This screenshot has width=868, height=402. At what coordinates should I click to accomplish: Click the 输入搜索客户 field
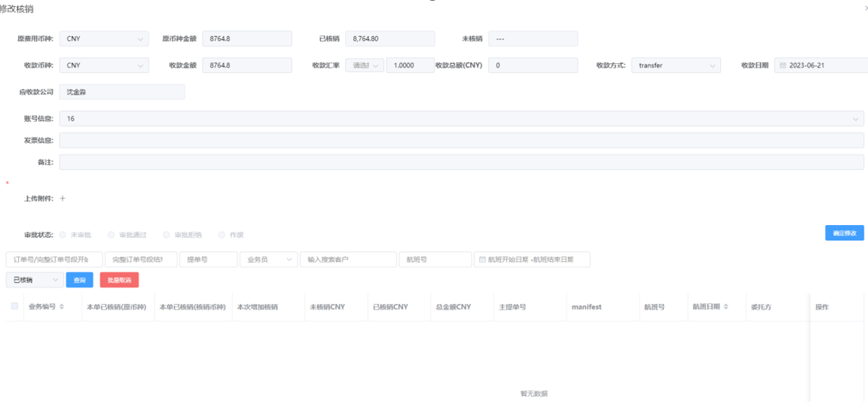pyautogui.click(x=349, y=259)
